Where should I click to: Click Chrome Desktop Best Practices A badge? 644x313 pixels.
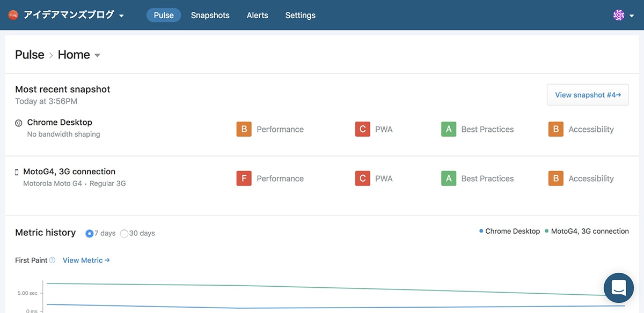[449, 129]
